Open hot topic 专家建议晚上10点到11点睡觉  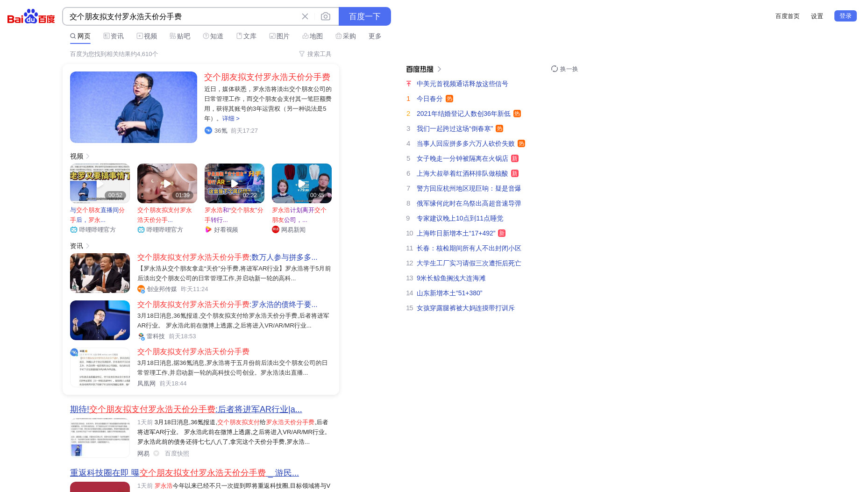point(460,219)
